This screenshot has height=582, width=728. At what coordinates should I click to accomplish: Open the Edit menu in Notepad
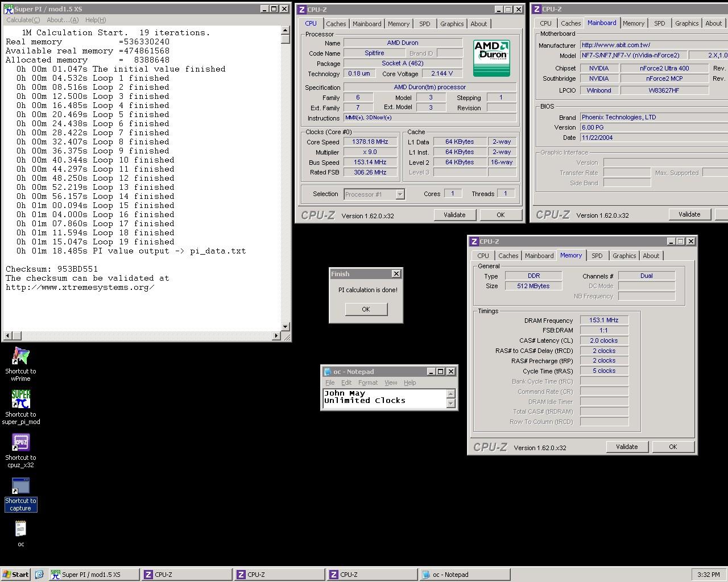(x=346, y=383)
